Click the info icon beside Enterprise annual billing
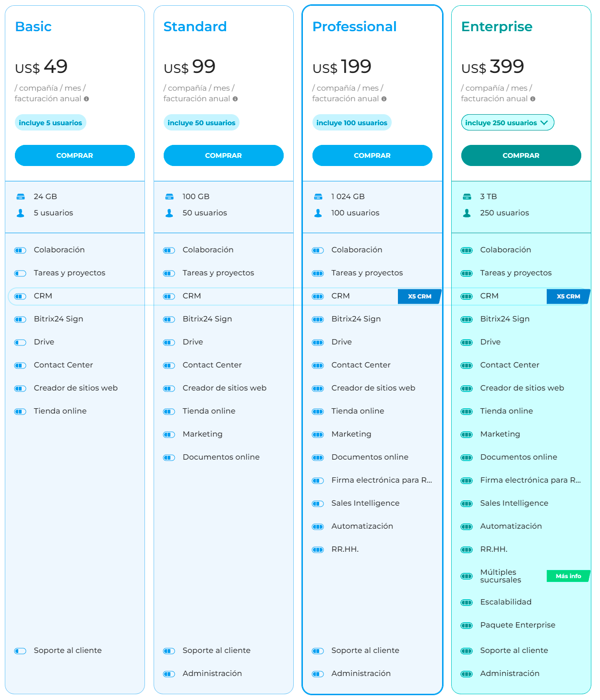Viewport: 600px width, 700px height. click(x=533, y=99)
